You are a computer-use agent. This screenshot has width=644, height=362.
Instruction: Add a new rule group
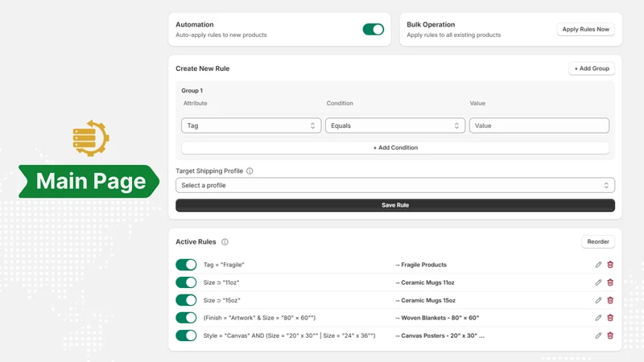click(x=592, y=68)
